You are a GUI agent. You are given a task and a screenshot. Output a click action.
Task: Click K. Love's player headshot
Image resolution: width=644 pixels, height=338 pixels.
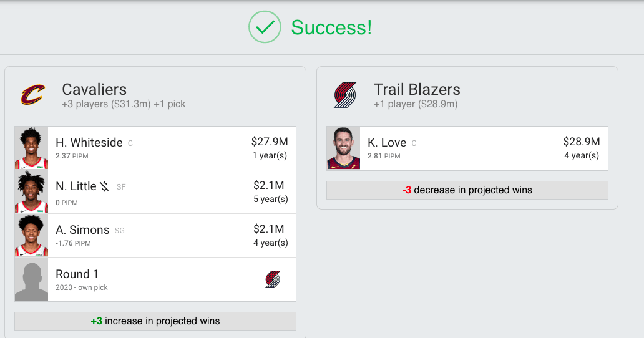[x=343, y=148]
